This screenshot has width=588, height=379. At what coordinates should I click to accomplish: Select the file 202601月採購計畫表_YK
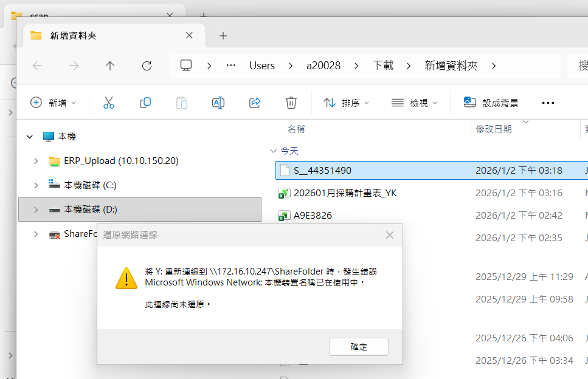coord(345,193)
